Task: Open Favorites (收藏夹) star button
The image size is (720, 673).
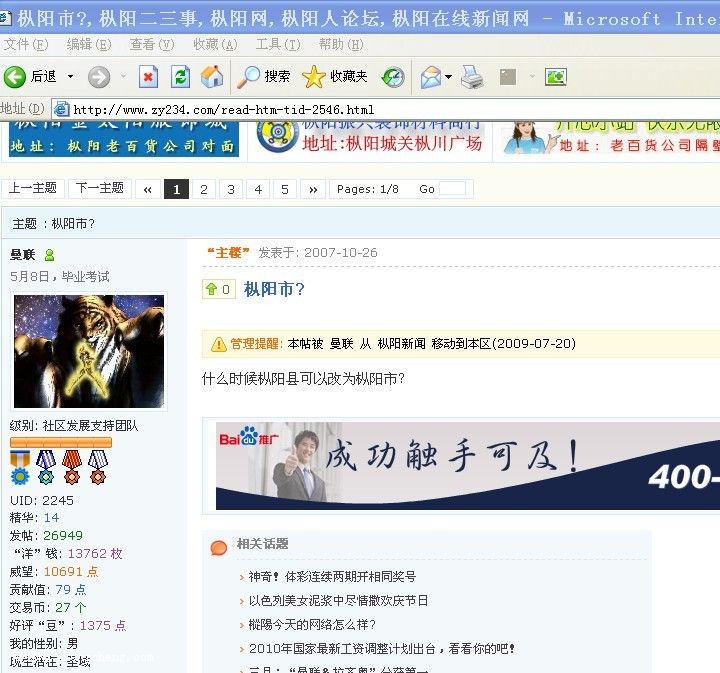Action: tap(335, 77)
